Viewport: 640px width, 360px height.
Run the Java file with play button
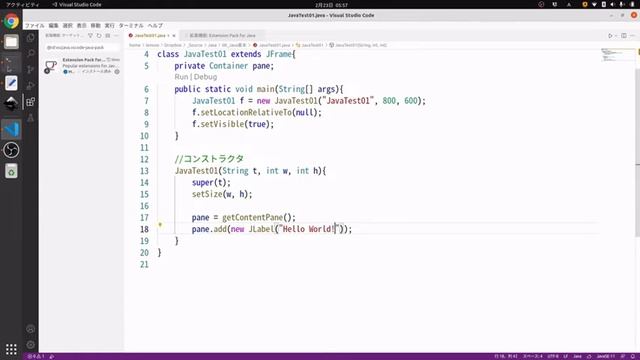(x=610, y=36)
